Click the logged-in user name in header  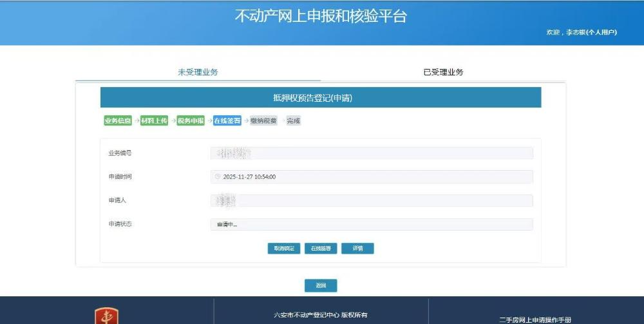[575, 32]
